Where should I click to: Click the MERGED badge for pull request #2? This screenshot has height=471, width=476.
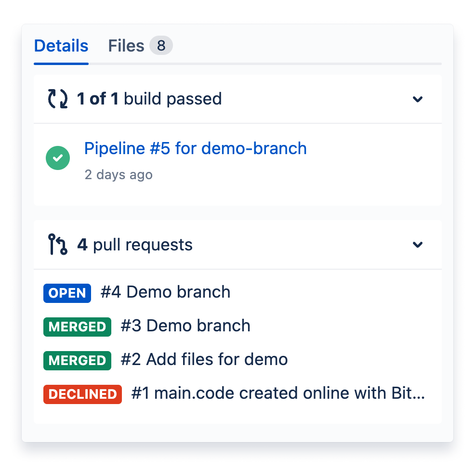point(77,360)
